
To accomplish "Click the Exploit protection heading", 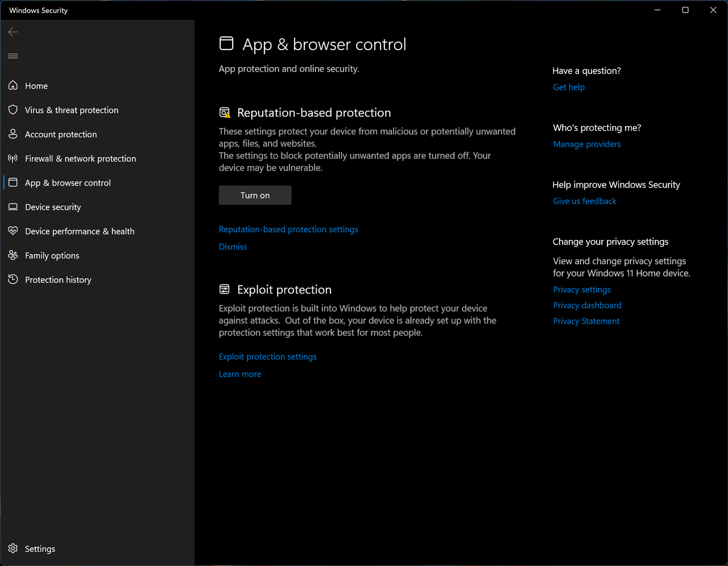I will click(284, 290).
